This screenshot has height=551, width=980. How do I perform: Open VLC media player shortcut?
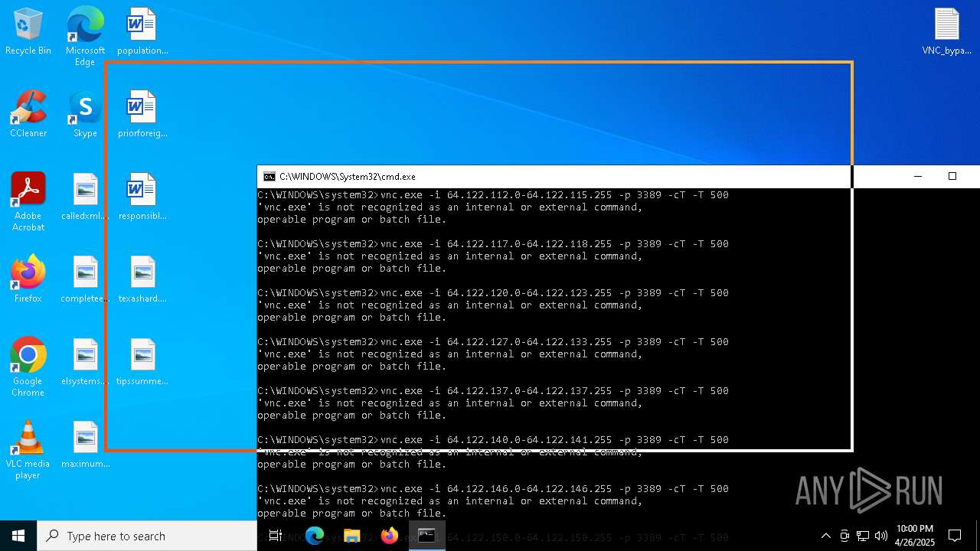click(x=28, y=450)
